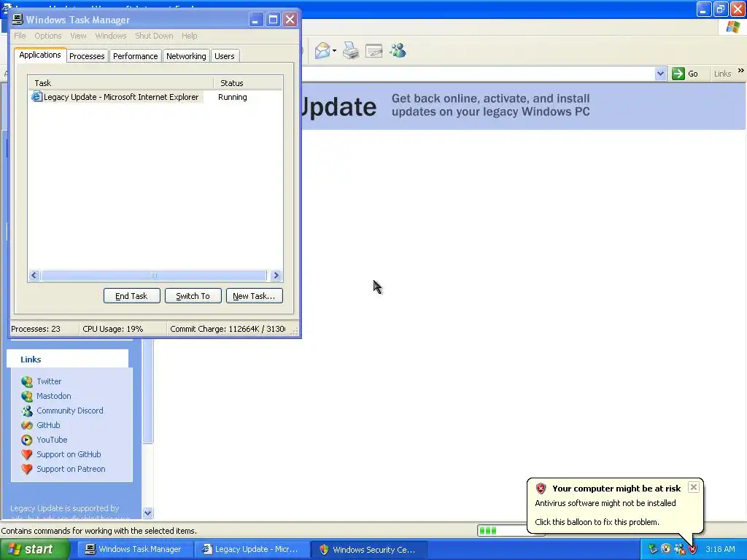Click the Messenger tray icon

pyautogui.click(x=679, y=550)
